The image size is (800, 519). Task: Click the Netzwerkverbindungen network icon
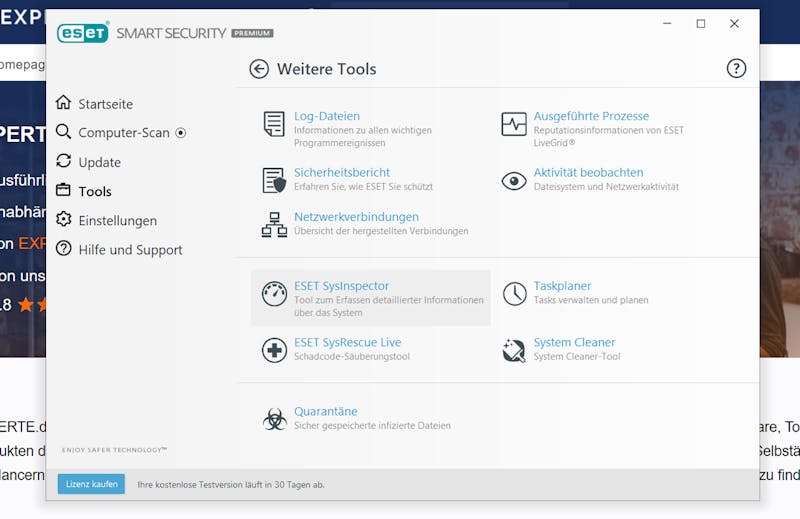[x=274, y=225]
